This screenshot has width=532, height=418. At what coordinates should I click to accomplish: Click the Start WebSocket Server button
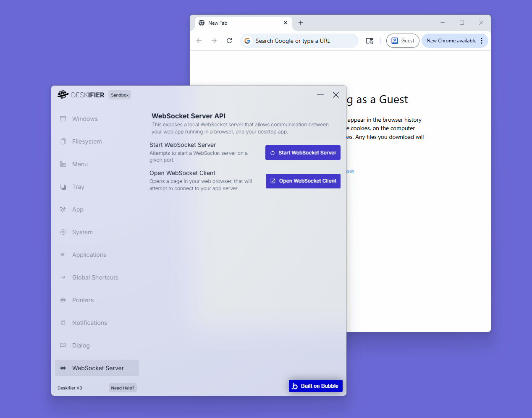[303, 153]
